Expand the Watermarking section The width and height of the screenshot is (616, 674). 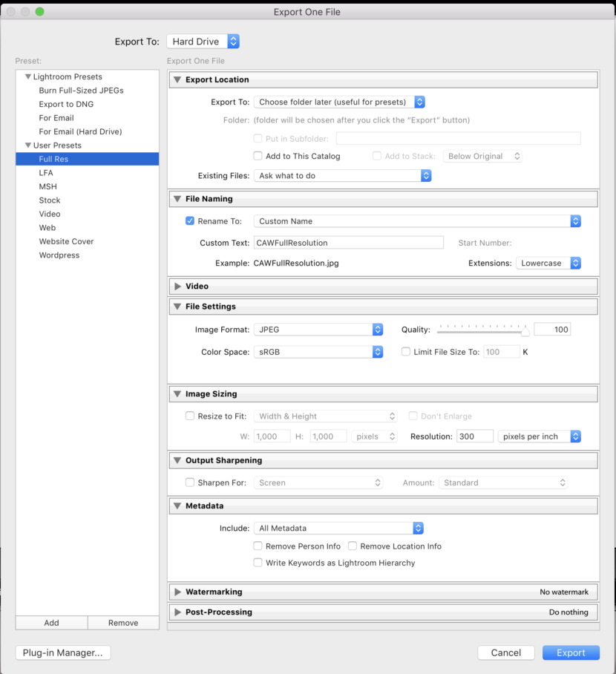click(177, 592)
